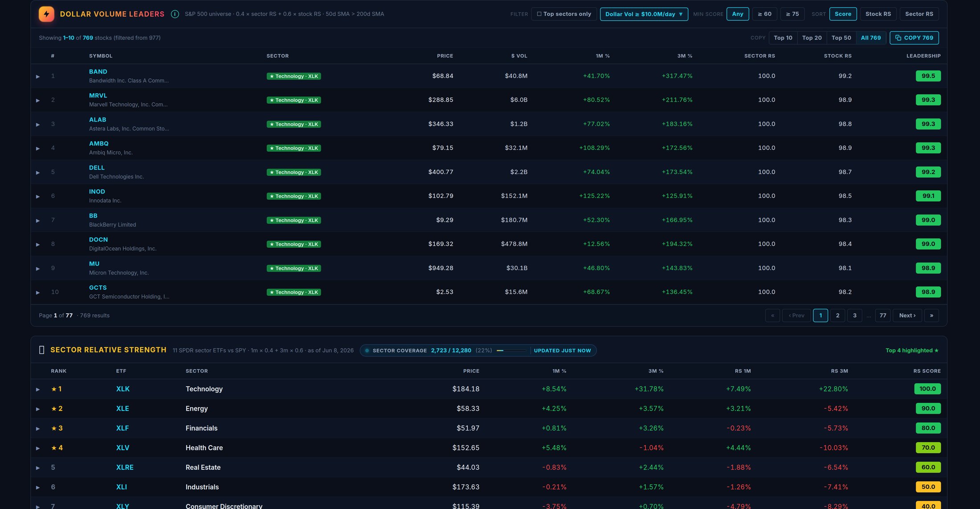Viewport: 980px width, 509px height.
Task: Click the Health Care sector name
Action: tap(204, 448)
